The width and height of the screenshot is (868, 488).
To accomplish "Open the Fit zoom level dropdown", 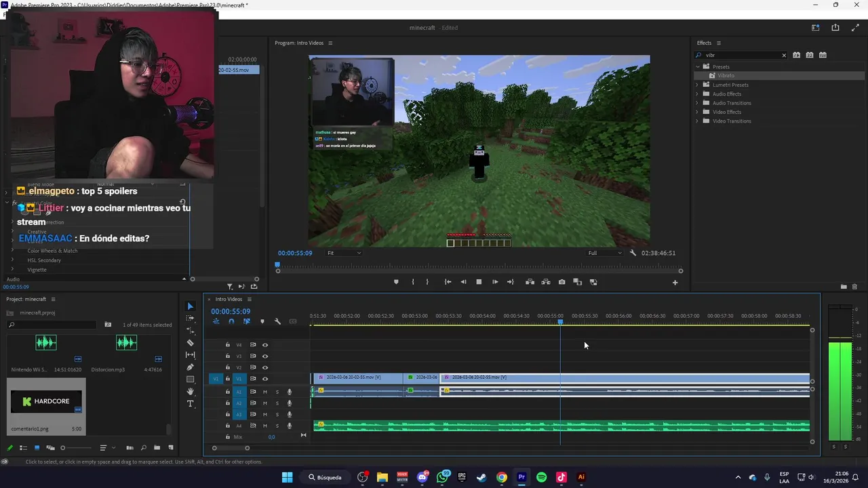I will pyautogui.click(x=344, y=253).
